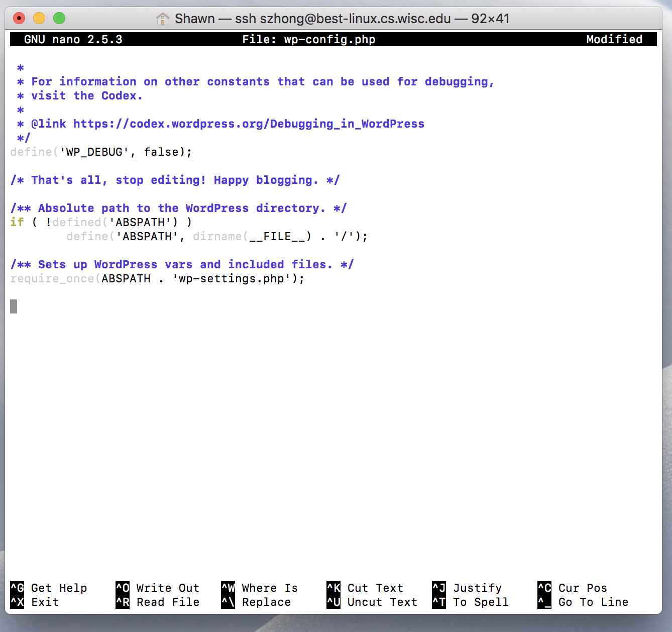
Task: Click the ^G Get Help shortcut
Action: [49, 588]
